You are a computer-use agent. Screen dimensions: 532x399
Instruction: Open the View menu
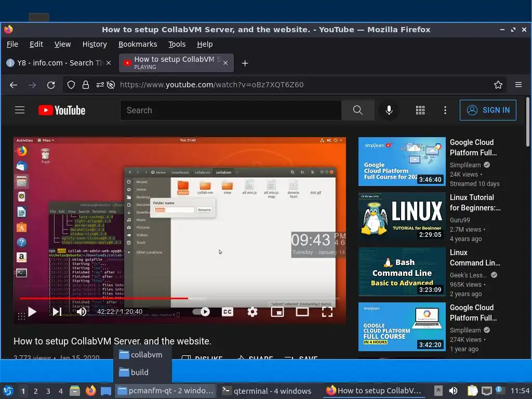coord(62,44)
